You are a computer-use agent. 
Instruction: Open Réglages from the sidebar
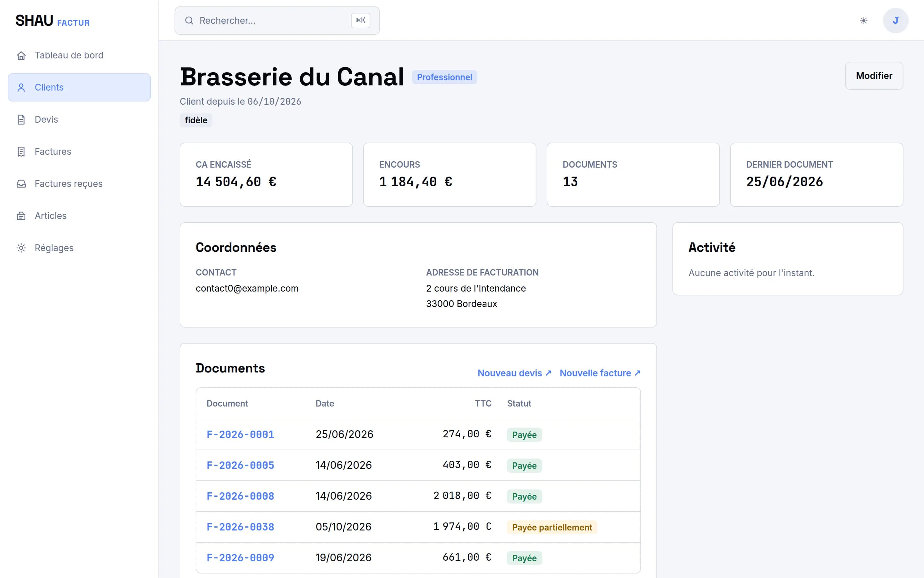click(x=80, y=248)
